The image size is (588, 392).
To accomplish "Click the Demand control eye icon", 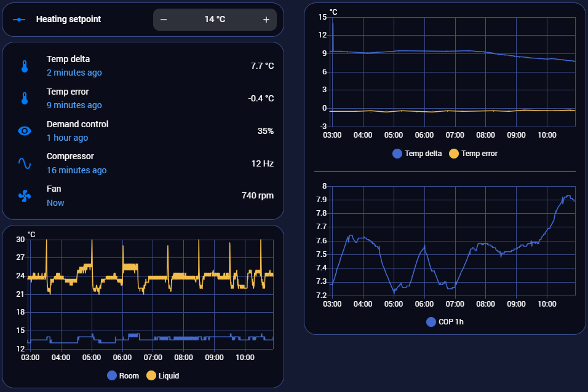I will pyautogui.click(x=25, y=131).
